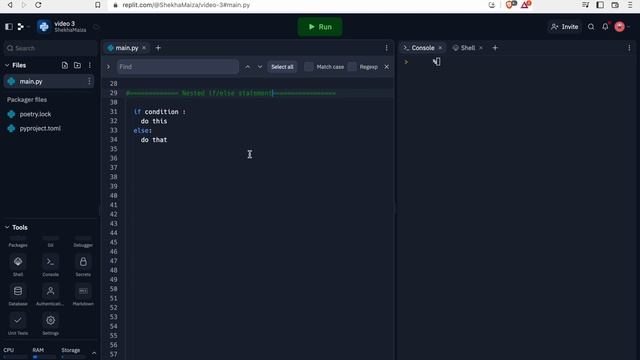This screenshot has height=360, width=640.
Task: Open the Git tool
Action: click(51, 242)
